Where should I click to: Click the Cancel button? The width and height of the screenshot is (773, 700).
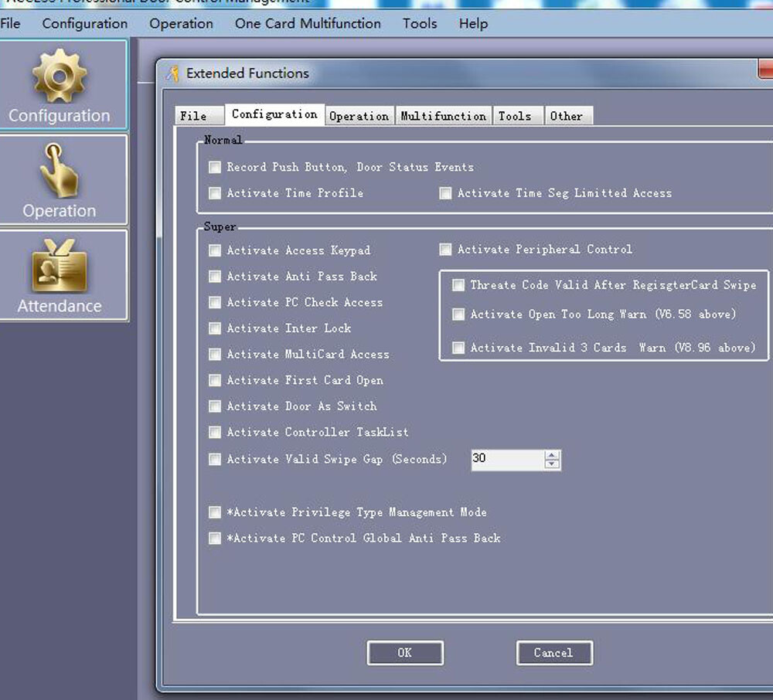pos(553,653)
